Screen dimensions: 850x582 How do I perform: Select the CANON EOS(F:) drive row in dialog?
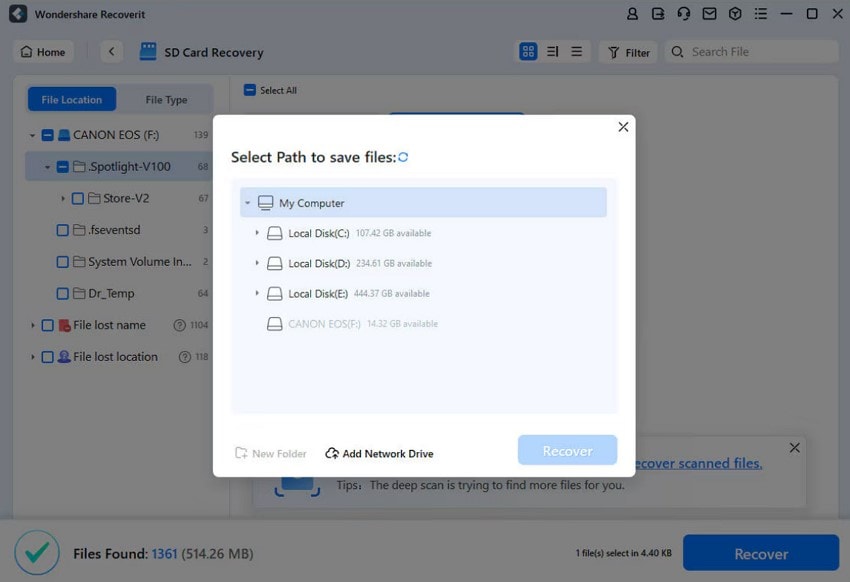click(x=423, y=324)
